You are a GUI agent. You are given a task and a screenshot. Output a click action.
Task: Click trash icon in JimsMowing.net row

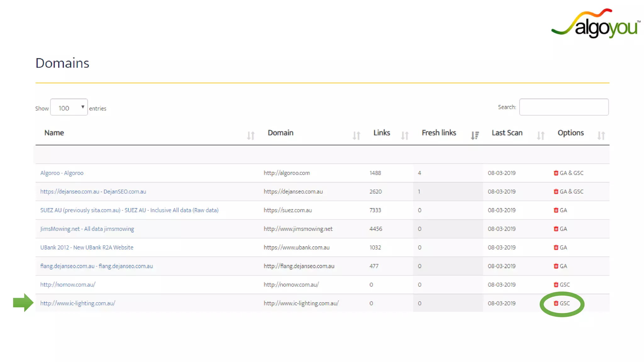(x=556, y=229)
